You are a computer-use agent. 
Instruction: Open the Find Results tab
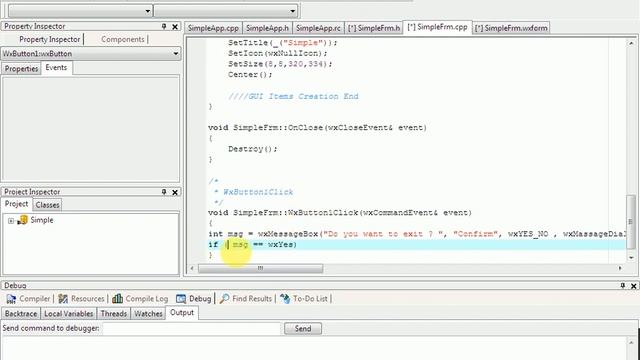(x=246, y=299)
